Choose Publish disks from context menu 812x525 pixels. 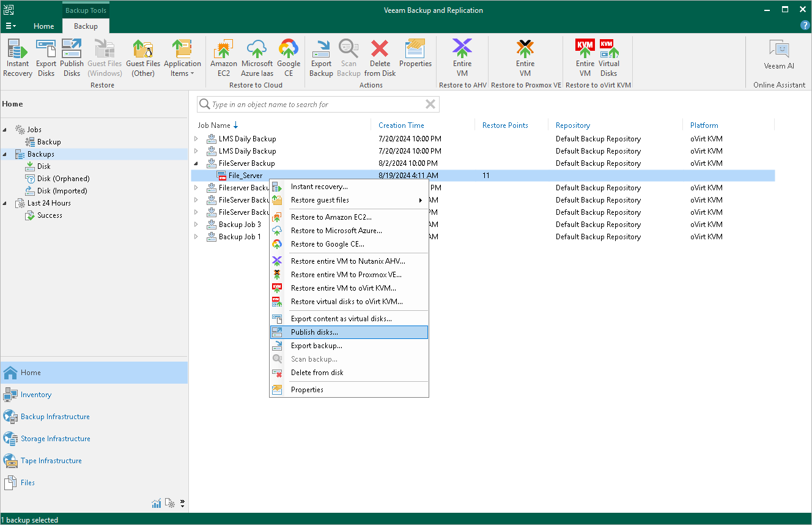349,332
